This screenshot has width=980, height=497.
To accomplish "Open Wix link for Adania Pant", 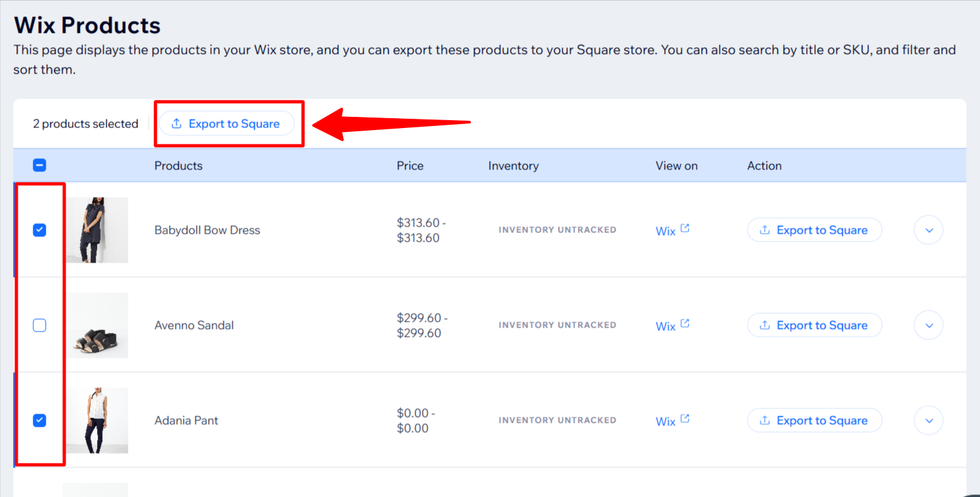I will click(x=665, y=421).
